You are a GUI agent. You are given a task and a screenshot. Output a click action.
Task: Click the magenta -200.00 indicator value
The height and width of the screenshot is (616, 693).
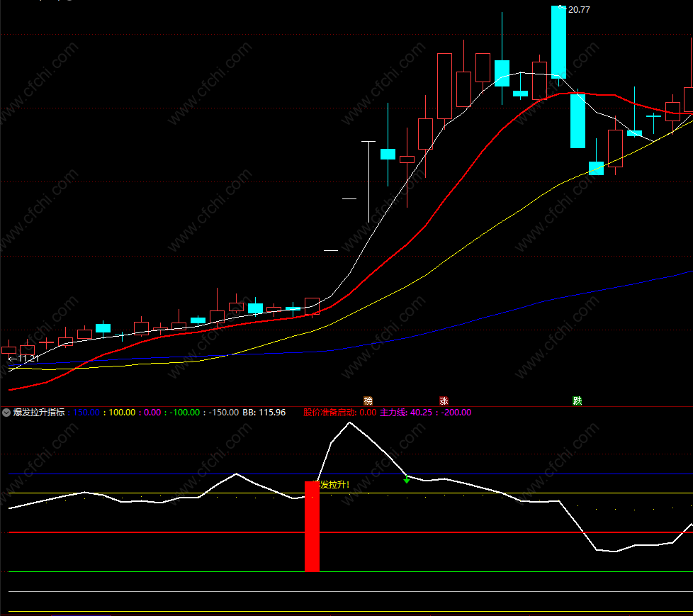click(x=456, y=413)
